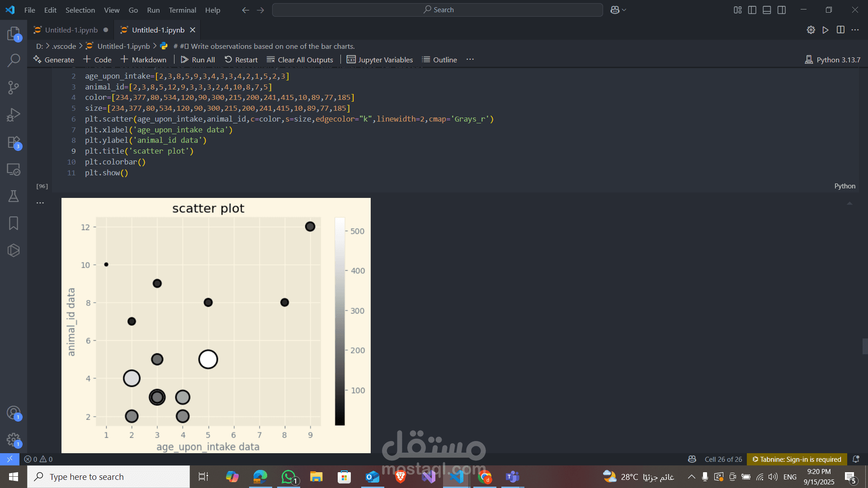Close the active Untitled-1.ipynb tab
Viewport: 868px width, 488px height.
193,30
